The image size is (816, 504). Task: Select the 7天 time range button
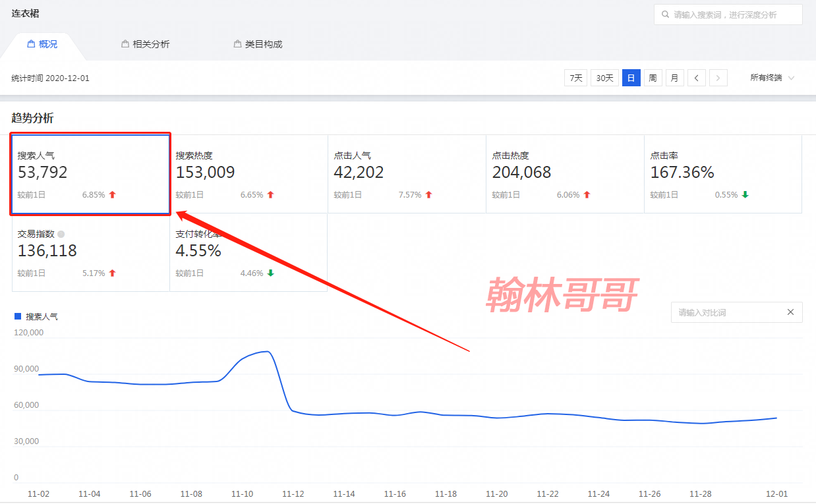click(x=576, y=78)
